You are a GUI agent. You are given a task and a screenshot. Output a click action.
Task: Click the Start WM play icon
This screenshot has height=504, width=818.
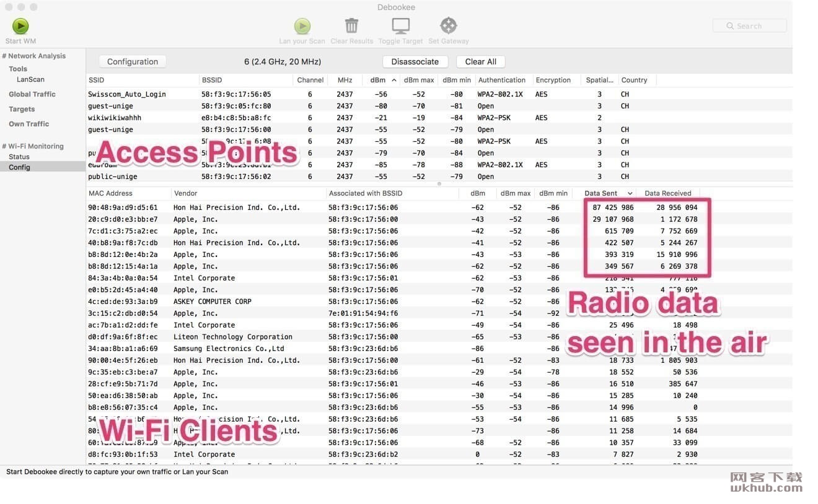20,26
